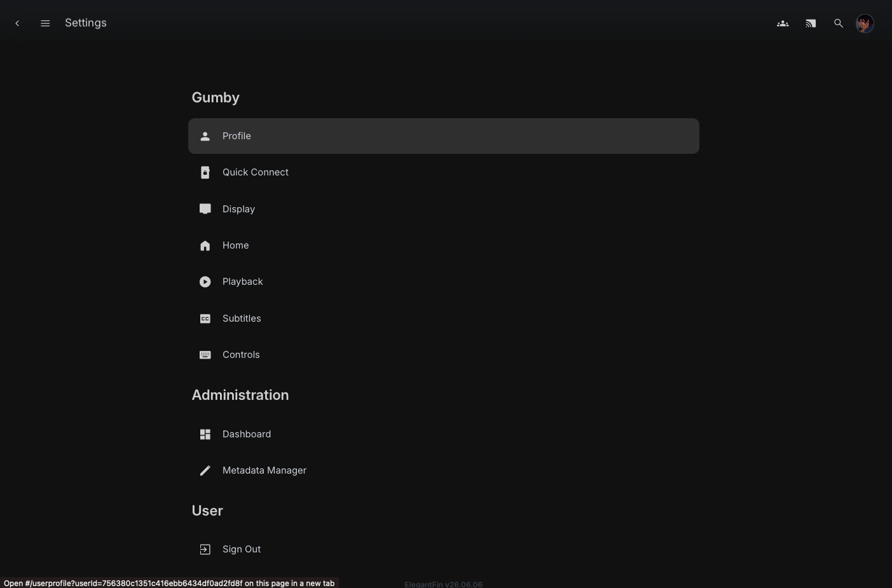Open the admin Dashboard link
Screen dimensions: 892x588
pyautogui.click(x=444, y=434)
